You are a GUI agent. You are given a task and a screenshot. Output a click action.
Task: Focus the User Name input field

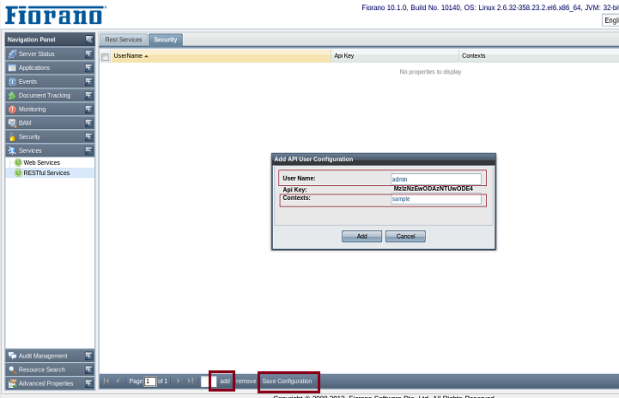pos(436,179)
